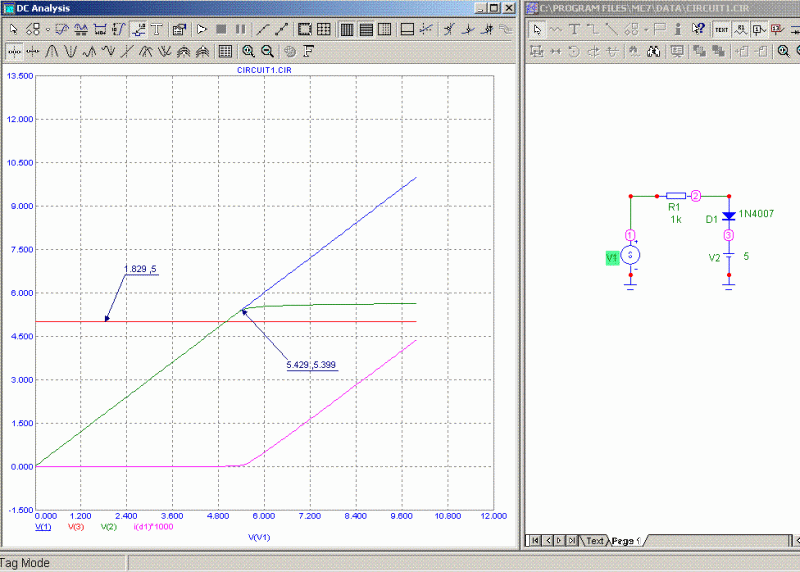Select the Text tool in DC Analysis toolbar

point(157,29)
